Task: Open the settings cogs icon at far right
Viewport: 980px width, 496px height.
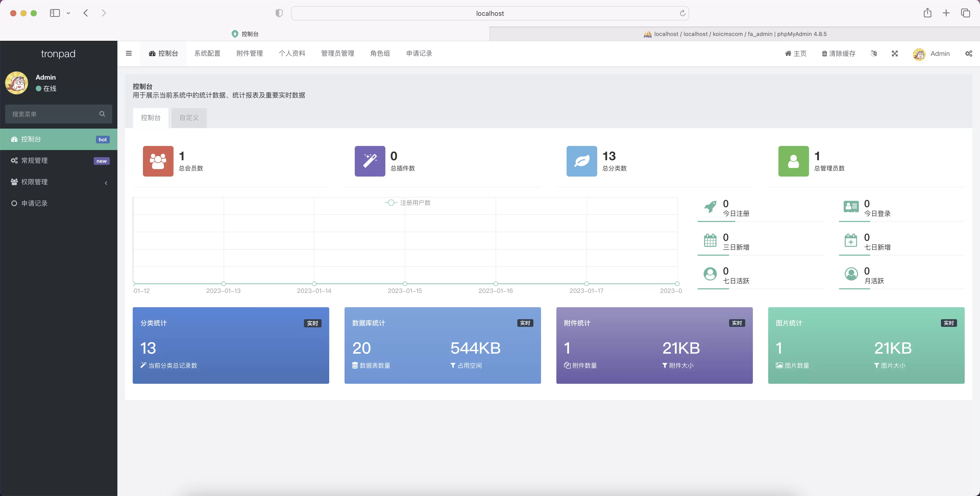Action: (969, 54)
